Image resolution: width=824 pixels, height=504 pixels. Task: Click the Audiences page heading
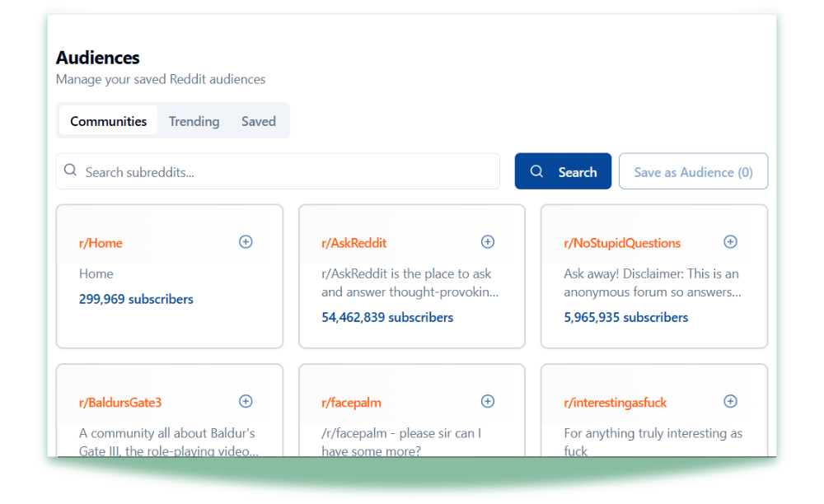(98, 58)
